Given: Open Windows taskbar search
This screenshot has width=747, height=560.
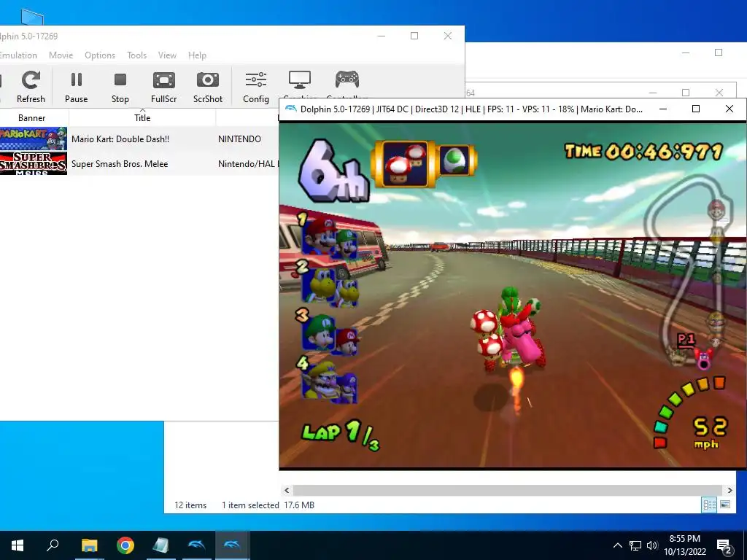Looking at the screenshot, I should pos(53,545).
